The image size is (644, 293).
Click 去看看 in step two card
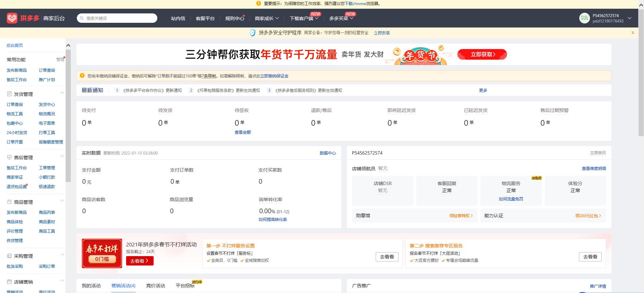(x=590, y=257)
